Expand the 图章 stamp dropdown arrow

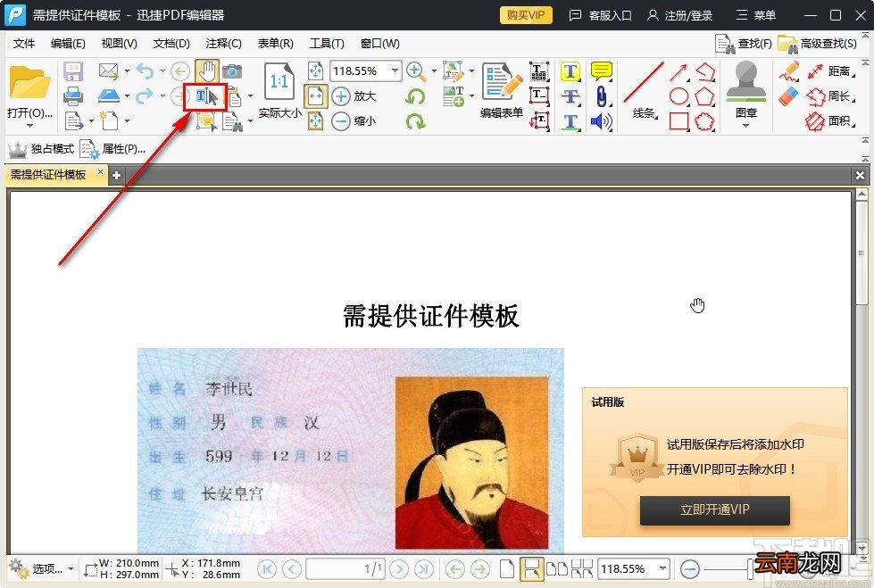[745, 126]
